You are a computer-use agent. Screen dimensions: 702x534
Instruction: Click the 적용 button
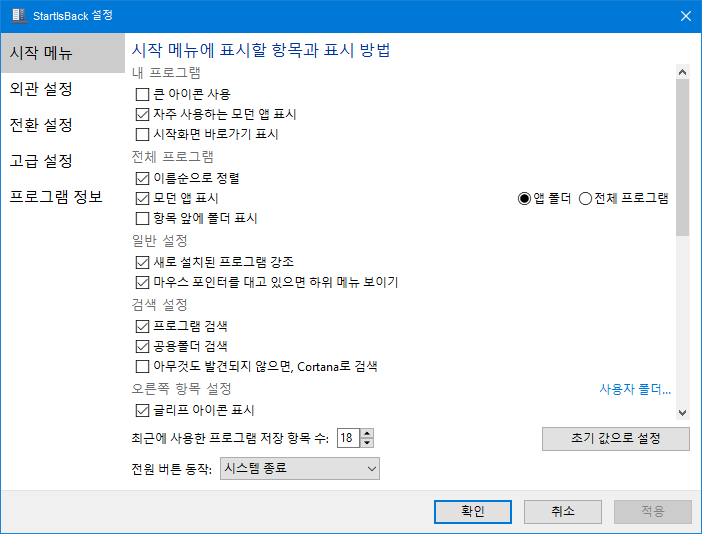tap(653, 512)
